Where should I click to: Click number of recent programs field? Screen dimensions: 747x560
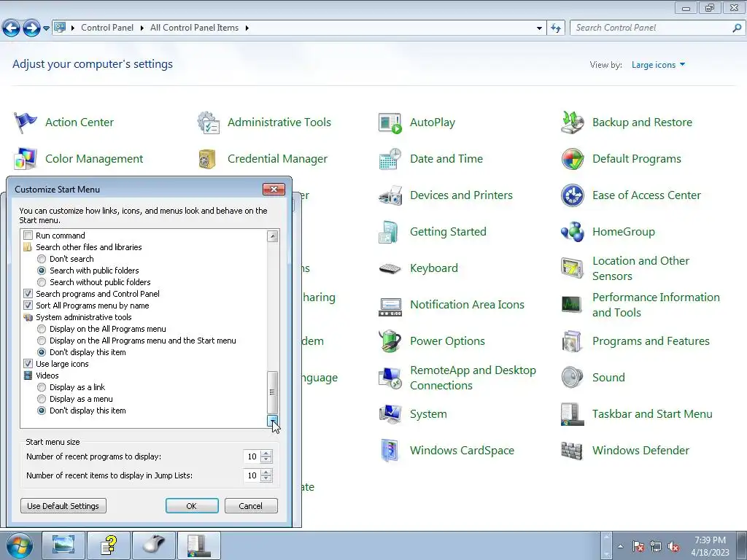252,456
